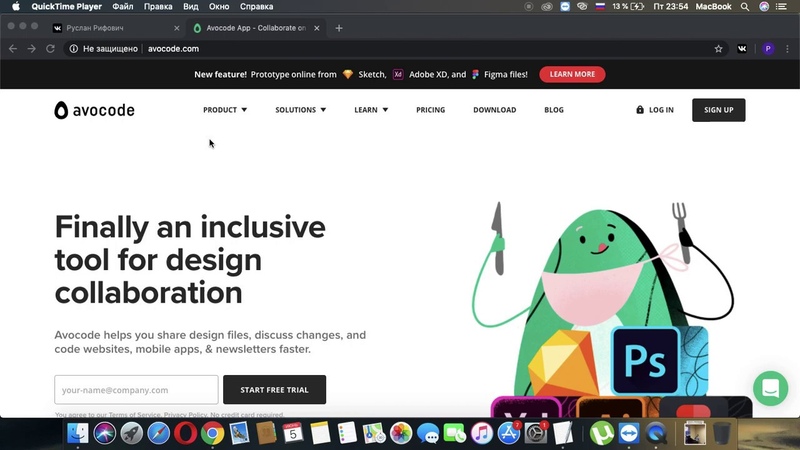Screen dimensions: 800x450
Task: Switch to Google Chrome in the Dock
Action: pyautogui.click(x=213, y=433)
